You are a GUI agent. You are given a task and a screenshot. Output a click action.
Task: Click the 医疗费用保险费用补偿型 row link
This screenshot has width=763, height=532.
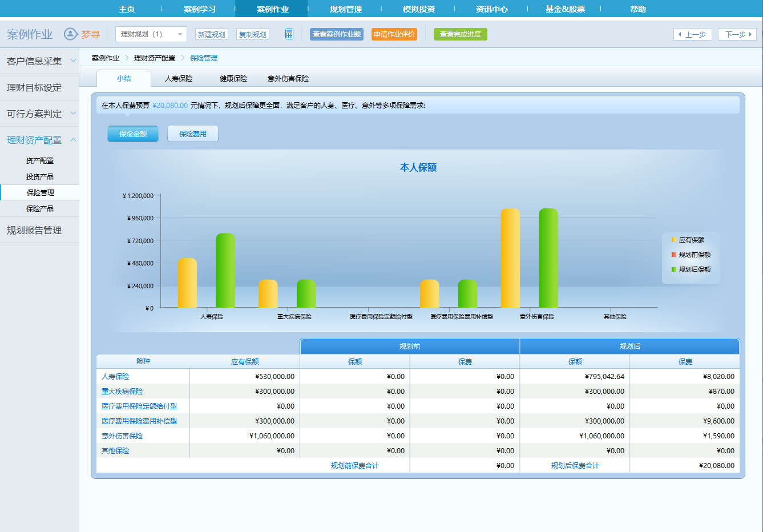139,421
